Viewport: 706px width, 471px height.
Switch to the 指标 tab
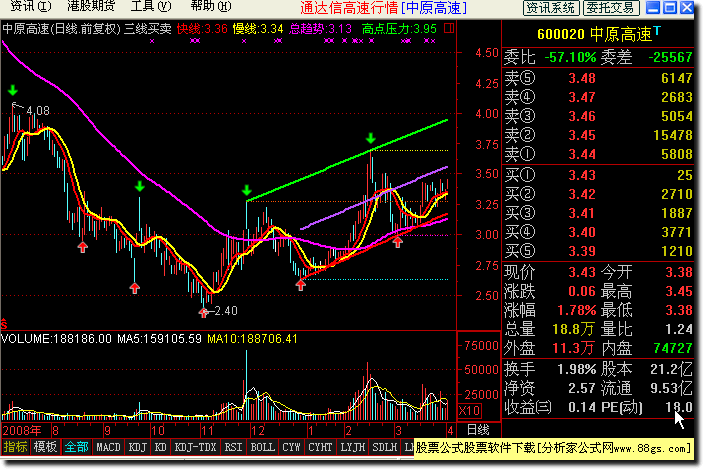(15, 447)
